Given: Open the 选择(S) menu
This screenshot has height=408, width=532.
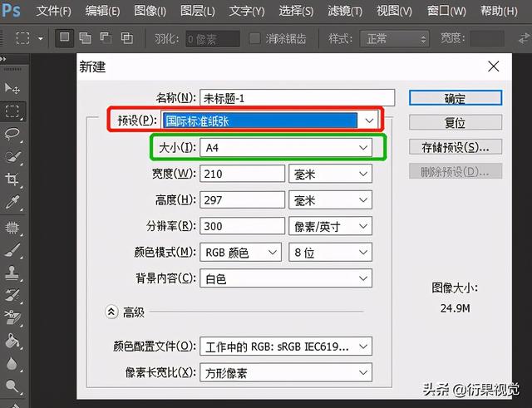Looking at the screenshot, I should tap(296, 11).
